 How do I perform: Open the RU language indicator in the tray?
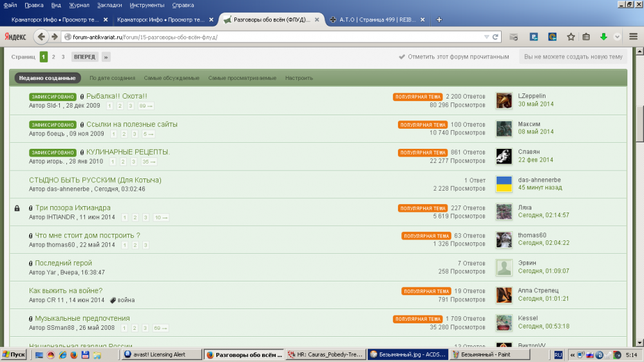tap(558, 355)
